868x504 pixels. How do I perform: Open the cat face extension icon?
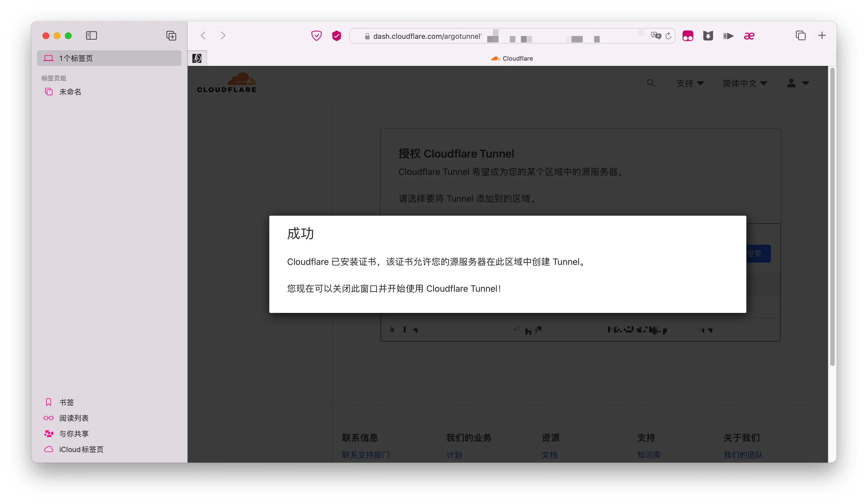pos(708,35)
